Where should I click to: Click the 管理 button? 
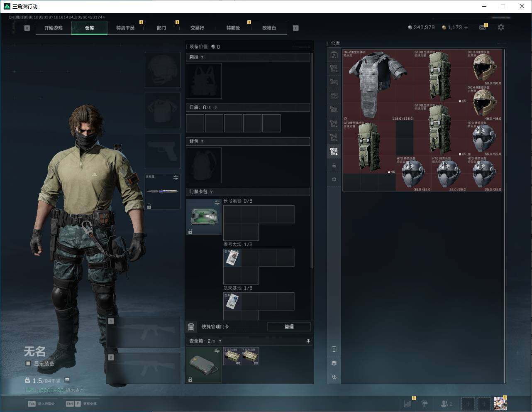coord(289,327)
